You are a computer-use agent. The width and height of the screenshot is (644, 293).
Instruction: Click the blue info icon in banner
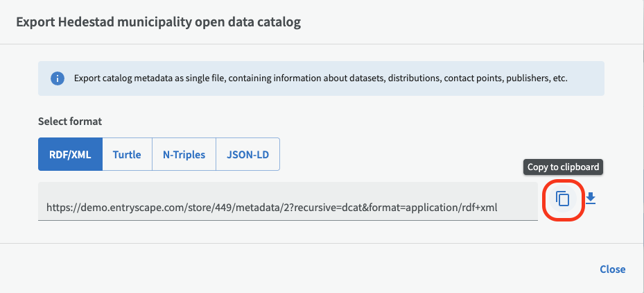coord(58,78)
